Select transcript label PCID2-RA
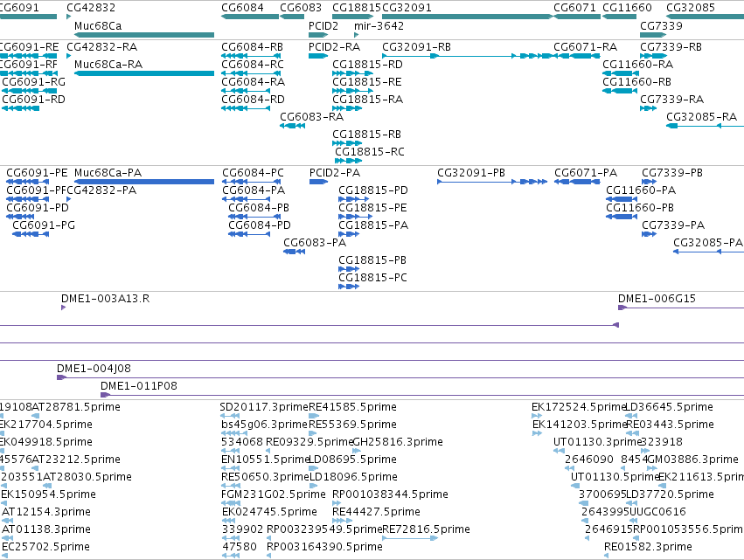 pyautogui.click(x=335, y=47)
